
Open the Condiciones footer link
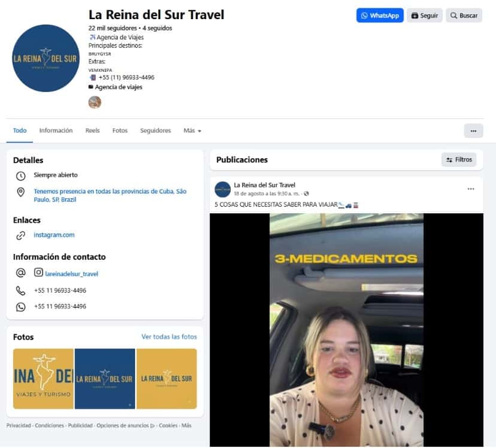pyautogui.click(x=49, y=426)
